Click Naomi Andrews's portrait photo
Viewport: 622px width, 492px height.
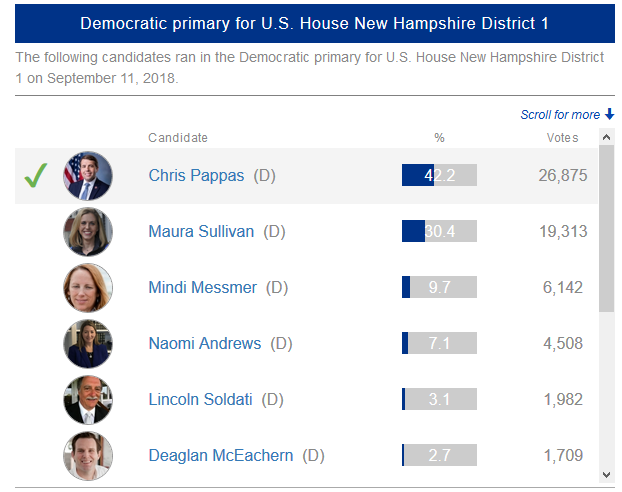pos(87,344)
